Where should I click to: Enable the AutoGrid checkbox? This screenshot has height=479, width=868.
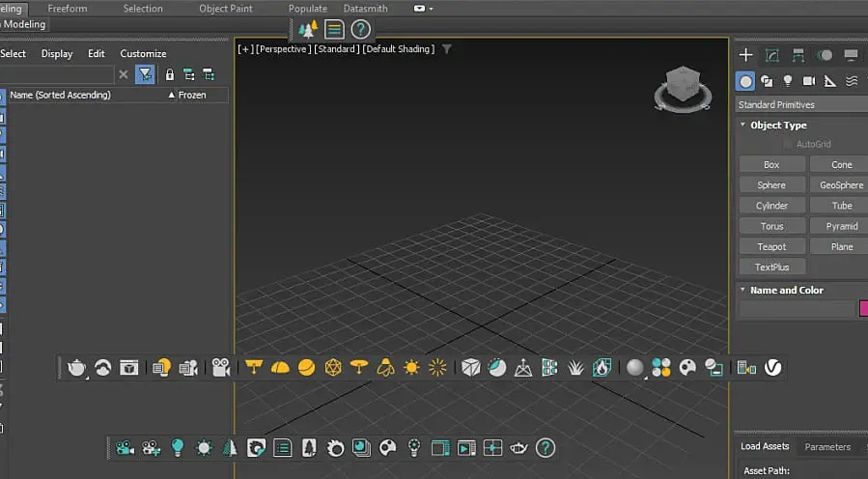pyautogui.click(x=789, y=144)
